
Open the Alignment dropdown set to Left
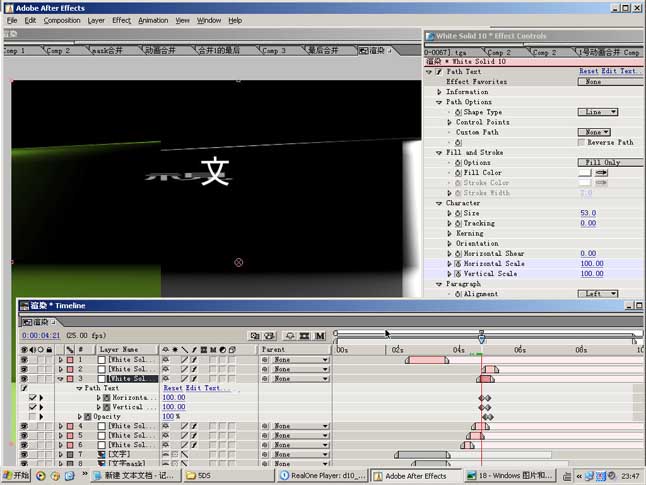pyautogui.click(x=598, y=294)
